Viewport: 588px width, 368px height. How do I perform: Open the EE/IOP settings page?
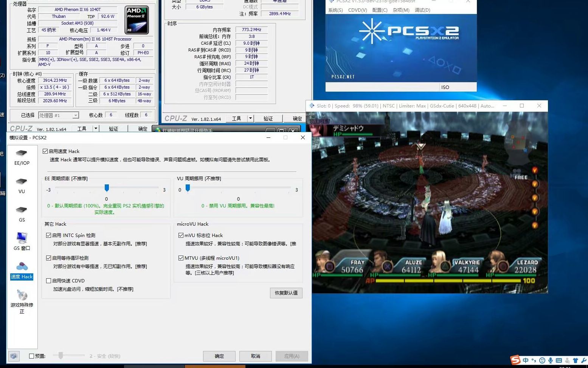click(22, 157)
